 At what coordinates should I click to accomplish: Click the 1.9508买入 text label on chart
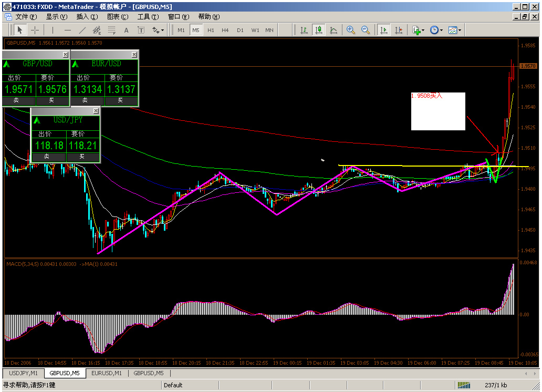click(426, 96)
